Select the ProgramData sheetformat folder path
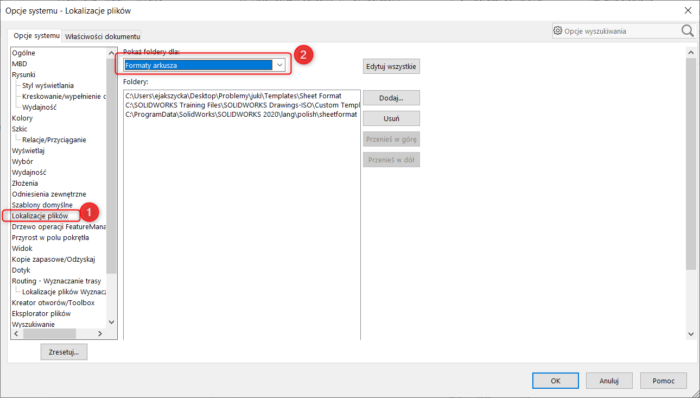Image resolution: width=700 pixels, height=398 pixels. pyautogui.click(x=241, y=115)
